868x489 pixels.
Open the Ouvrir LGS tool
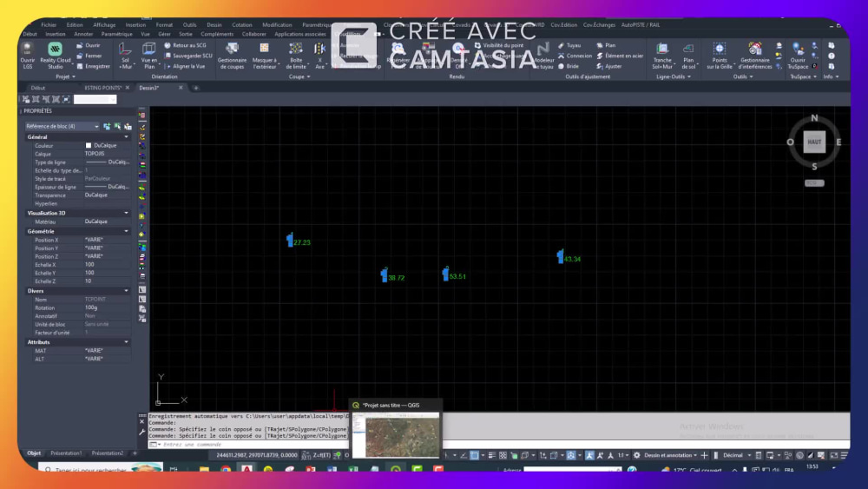[x=27, y=56]
